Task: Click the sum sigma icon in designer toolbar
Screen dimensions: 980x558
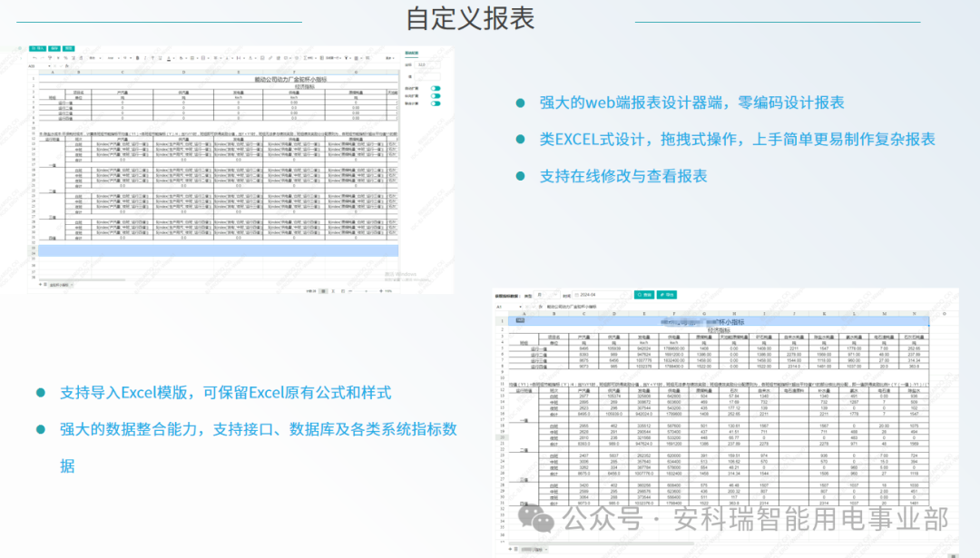Action: click(304, 58)
